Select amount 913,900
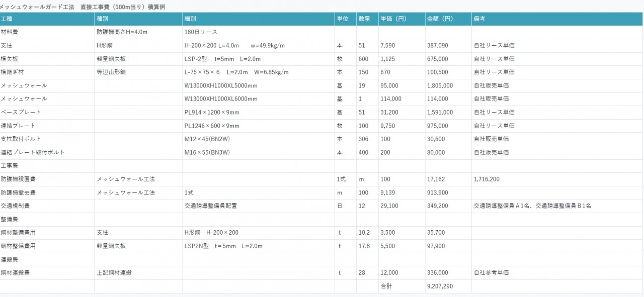 pyautogui.click(x=437, y=192)
